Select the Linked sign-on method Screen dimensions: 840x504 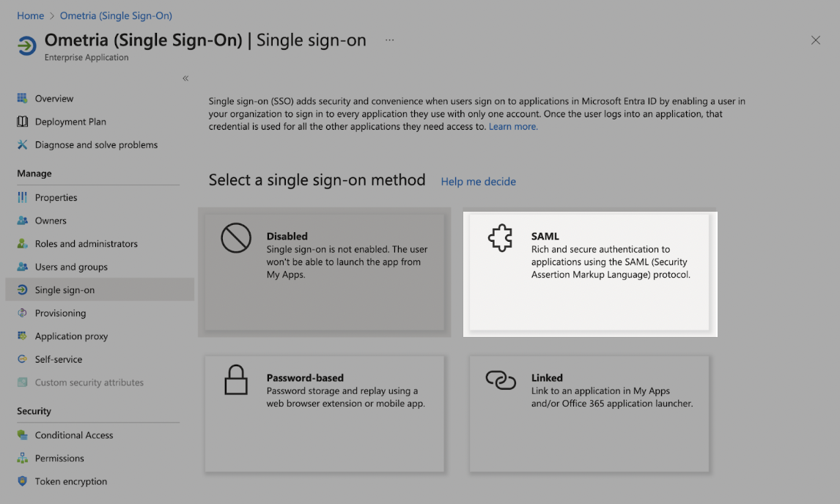[x=589, y=413]
